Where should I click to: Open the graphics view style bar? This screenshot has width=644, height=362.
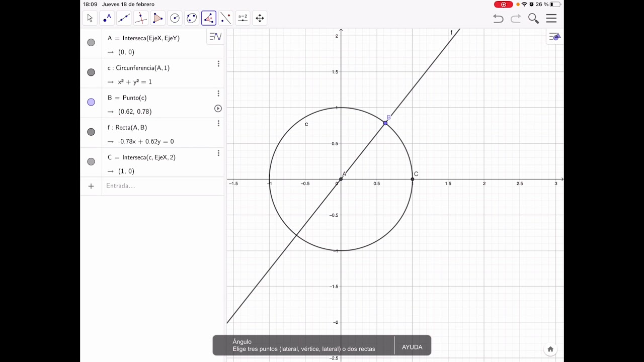click(x=555, y=37)
